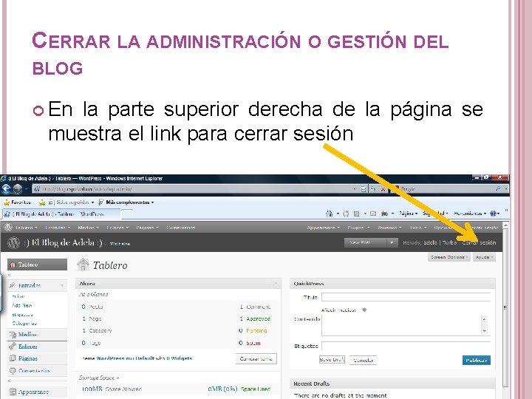Click the large WordPress logo beside the blog title
Viewport: 532px width, 399px height.
(x=13, y=242)
